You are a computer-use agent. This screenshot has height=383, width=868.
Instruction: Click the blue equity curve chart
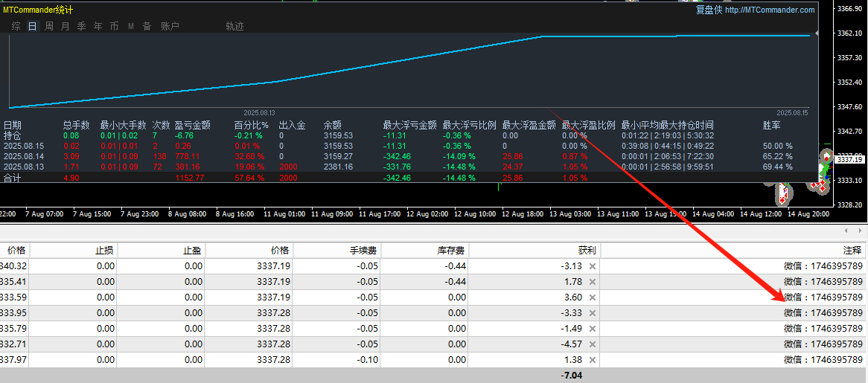[x=409, y=71]
